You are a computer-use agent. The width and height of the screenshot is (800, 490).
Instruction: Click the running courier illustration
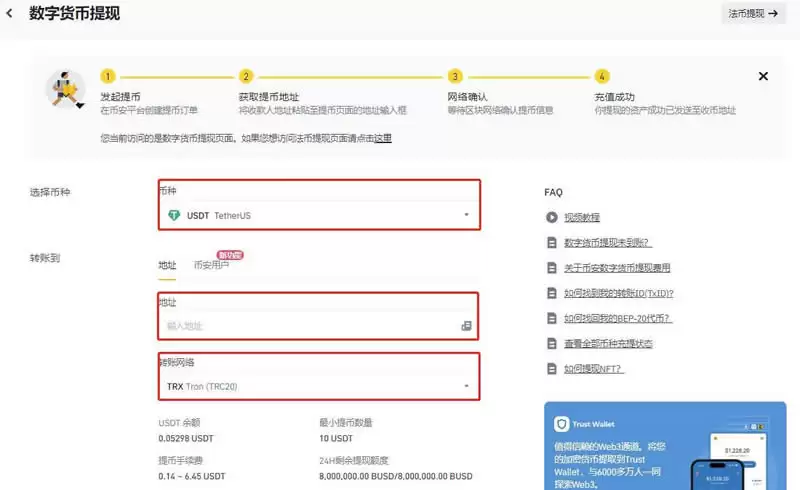66,89
